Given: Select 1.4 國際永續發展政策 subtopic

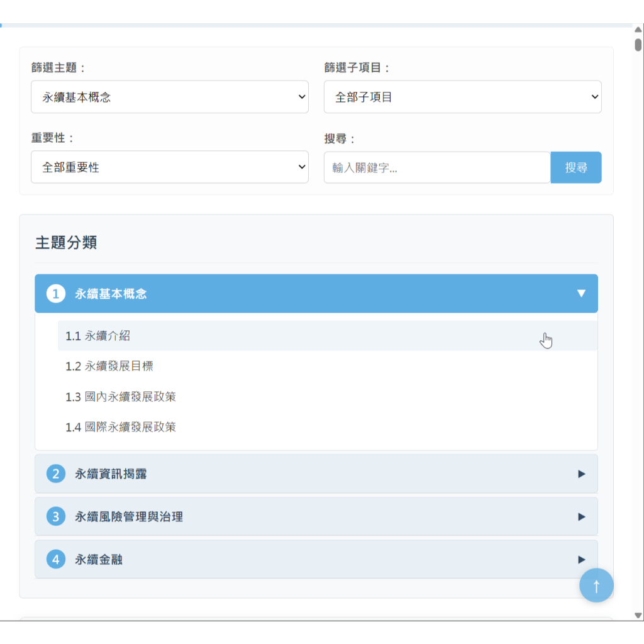Looking at the screenshot, I should coord(121,427).
